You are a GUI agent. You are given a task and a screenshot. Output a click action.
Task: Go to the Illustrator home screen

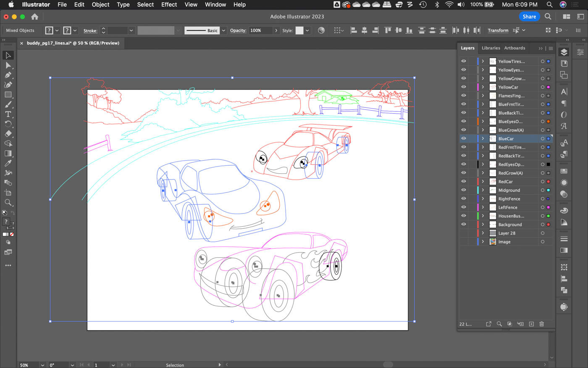(x=34, y=17)
